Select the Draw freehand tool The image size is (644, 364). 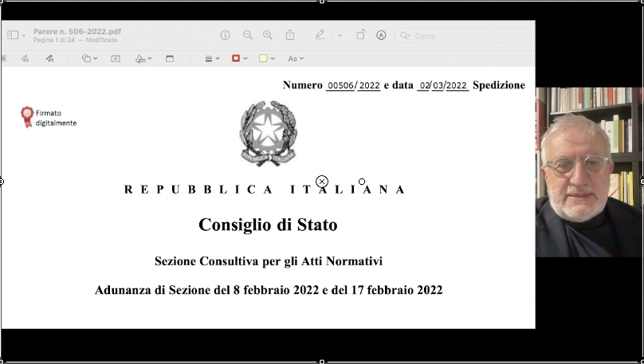click(x=49, y=58)
